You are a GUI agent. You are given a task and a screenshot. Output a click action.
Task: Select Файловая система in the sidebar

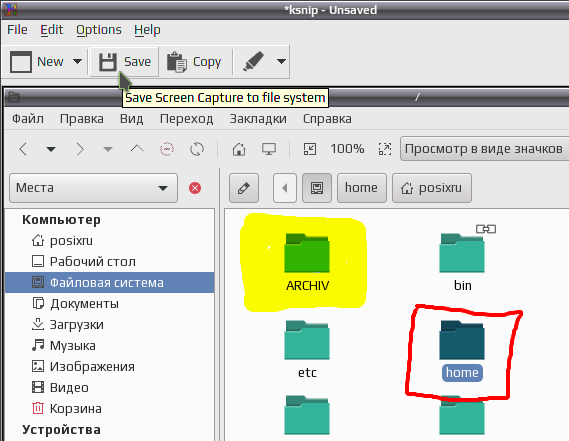coord(110,283)
